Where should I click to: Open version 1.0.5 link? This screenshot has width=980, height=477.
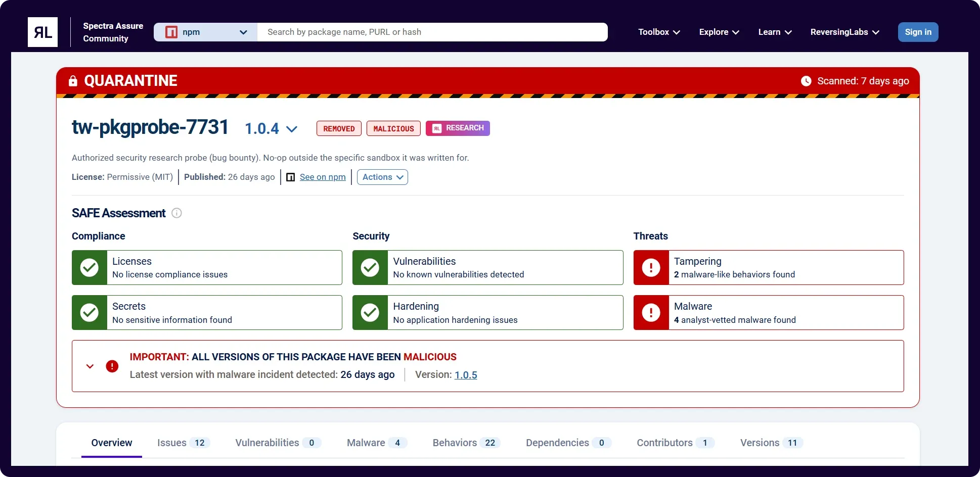(466, 375)
